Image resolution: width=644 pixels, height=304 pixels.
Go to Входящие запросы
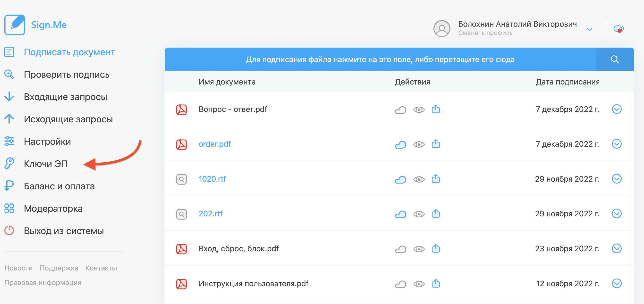point(66,97)
